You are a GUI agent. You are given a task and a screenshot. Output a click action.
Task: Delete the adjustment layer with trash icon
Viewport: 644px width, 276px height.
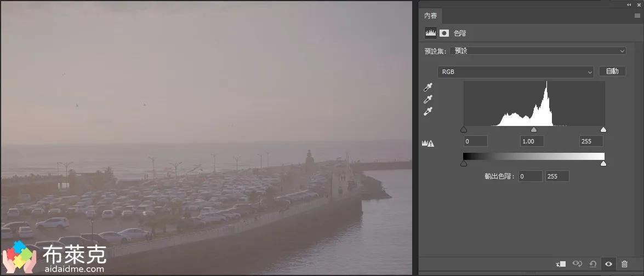tap(624, 264)
